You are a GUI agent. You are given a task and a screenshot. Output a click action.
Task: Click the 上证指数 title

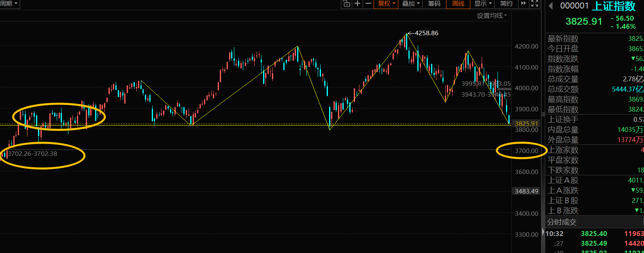614,6
